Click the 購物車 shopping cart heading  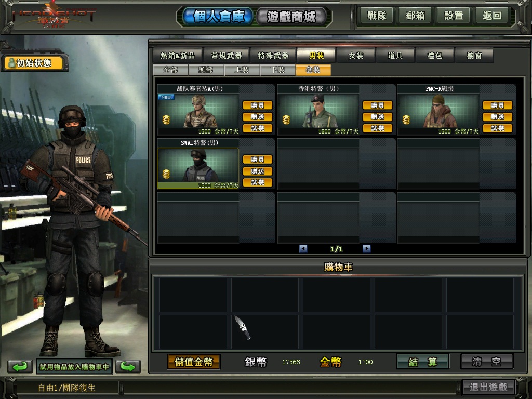coord(338,267)
